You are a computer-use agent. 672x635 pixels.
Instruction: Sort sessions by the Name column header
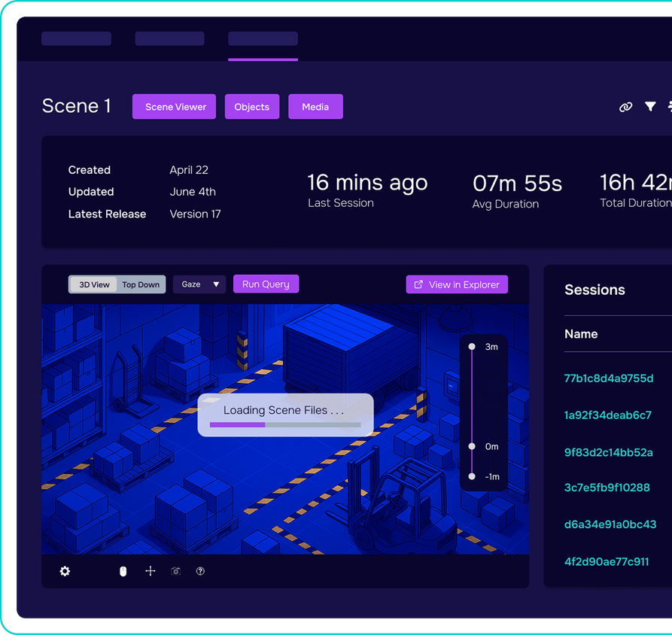pyautogui.click(x=580, y=334)
